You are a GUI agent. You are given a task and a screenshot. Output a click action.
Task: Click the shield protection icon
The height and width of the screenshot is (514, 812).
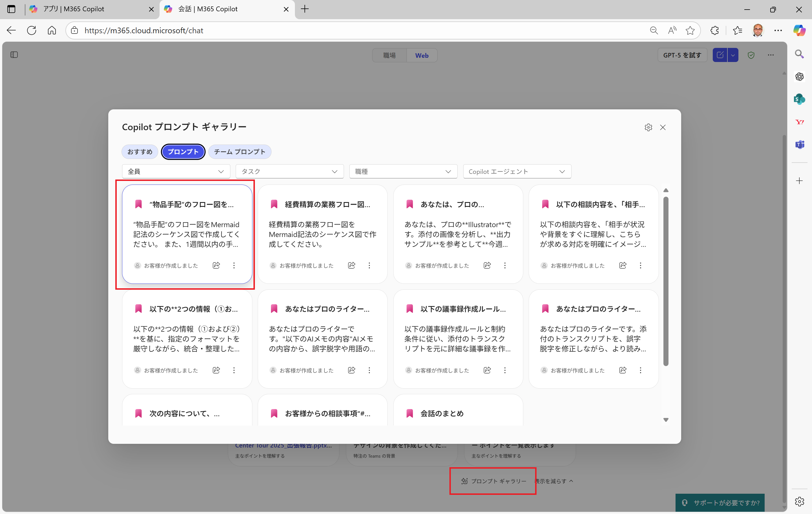click(x=751, y=55)
